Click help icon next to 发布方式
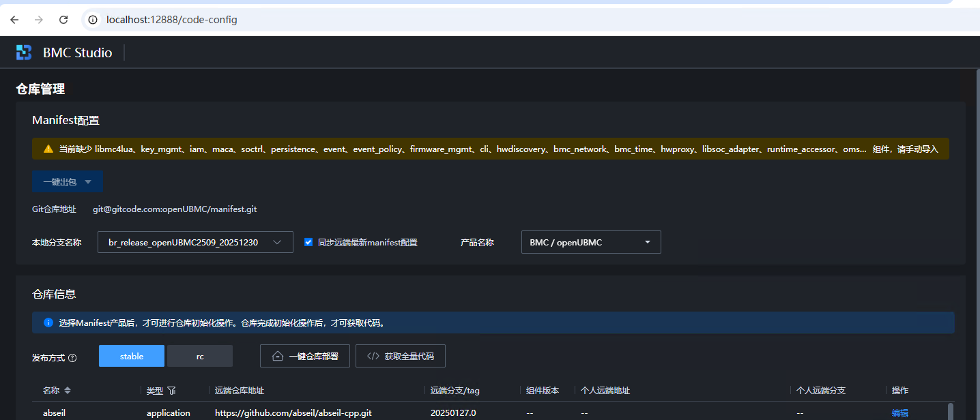 click(72, 358)
